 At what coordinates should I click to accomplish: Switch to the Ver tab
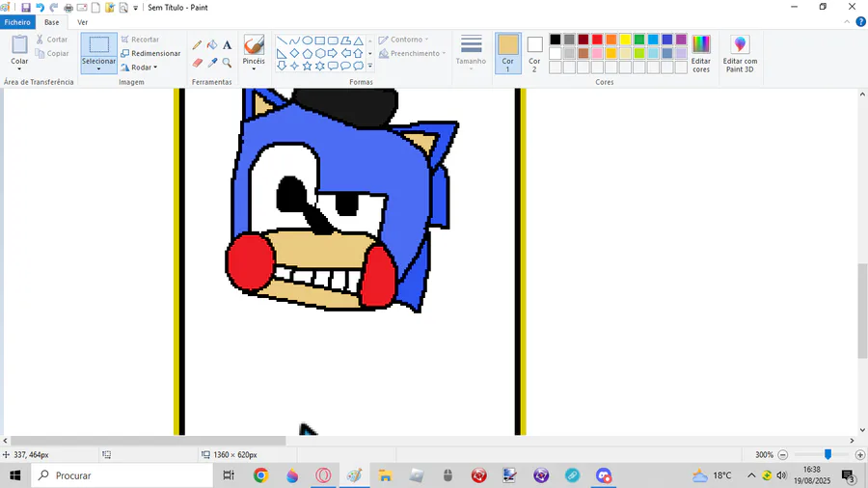pos(83,22)
